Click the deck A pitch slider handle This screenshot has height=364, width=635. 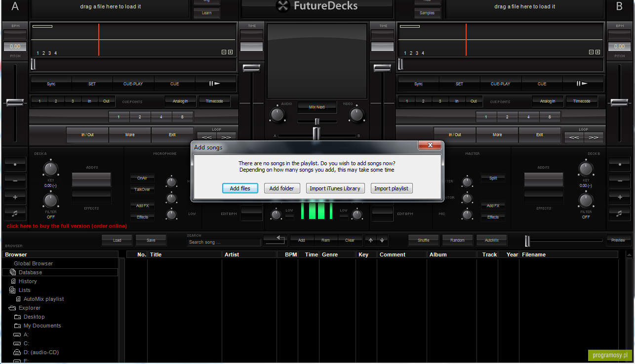point(15,103)
